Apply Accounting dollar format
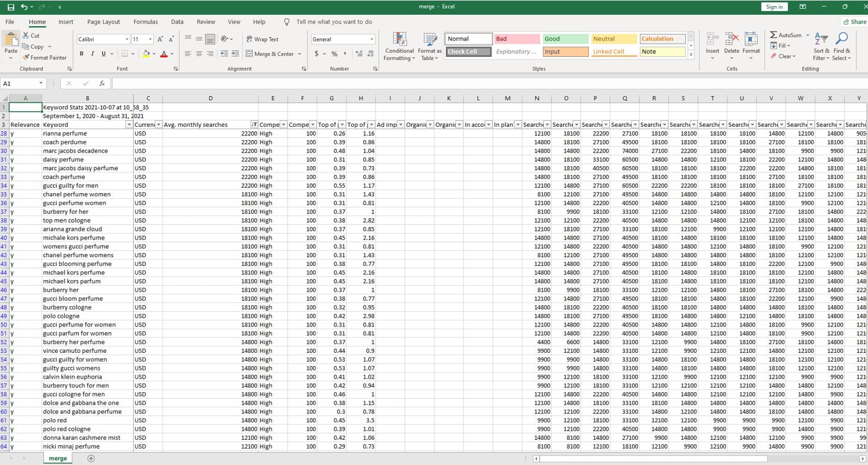This screenshot has height=465, width=868. click(316, 54)
